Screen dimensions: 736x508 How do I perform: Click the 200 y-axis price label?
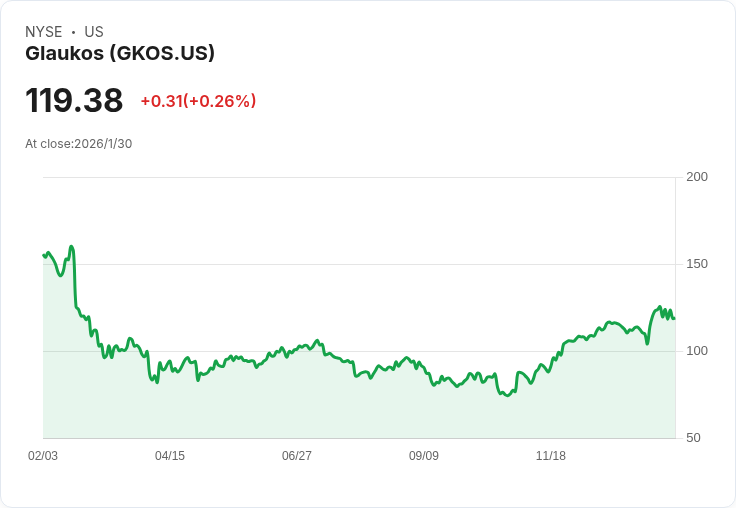pos(697,177)
